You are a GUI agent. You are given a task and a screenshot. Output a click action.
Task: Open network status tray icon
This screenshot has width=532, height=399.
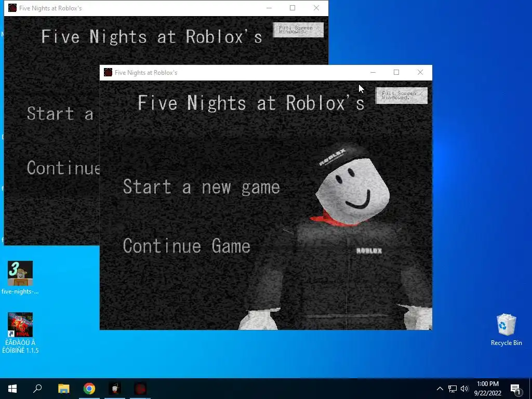(x=453, y=389)
